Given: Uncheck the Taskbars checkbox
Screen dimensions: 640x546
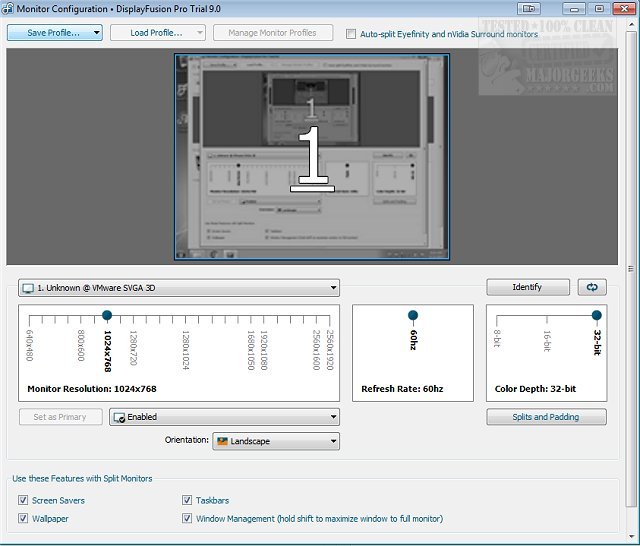Looking at the screenshot, I should point(187,500).
